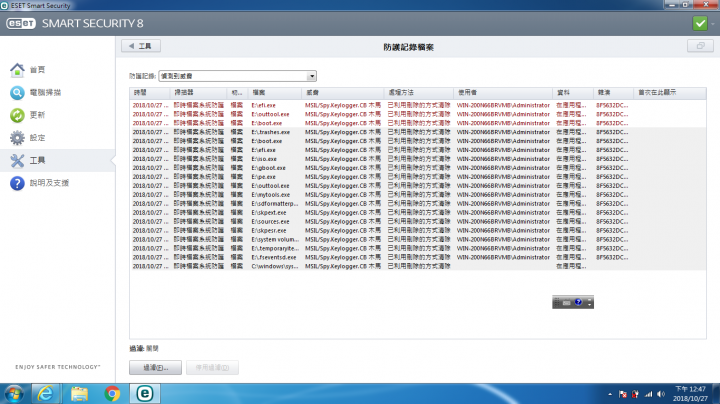Viewport: 720px width, 404px height.
Task: Sort by the 首次在此顯示 column header
Action: click(669, 93)
